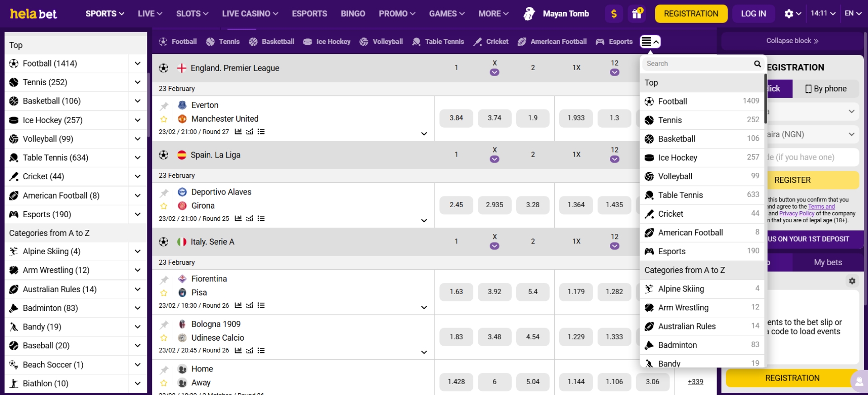Select odds 3.84 for Everton win
The width and height of the screenshot is (868, 395).
click(x=456, y=118)
